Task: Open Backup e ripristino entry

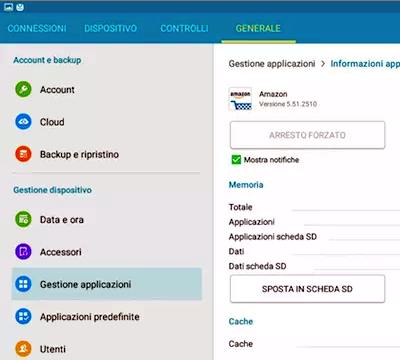Action: click(x=107, y=154)
